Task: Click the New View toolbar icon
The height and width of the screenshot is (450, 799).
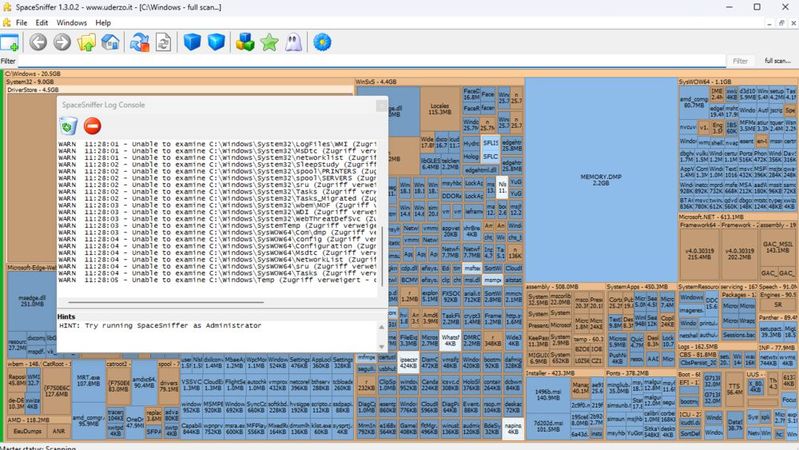Action: pyautogui.click(x=10, y=42)
